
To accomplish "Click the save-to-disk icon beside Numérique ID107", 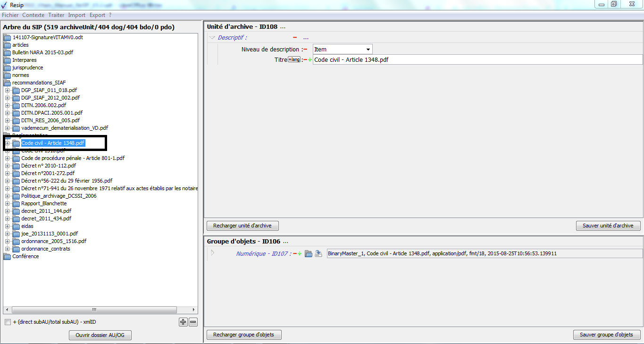I will [318, 254].
